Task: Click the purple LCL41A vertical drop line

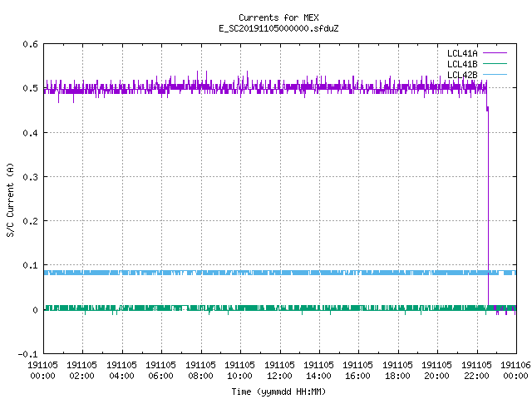Action: pos(488,207)
